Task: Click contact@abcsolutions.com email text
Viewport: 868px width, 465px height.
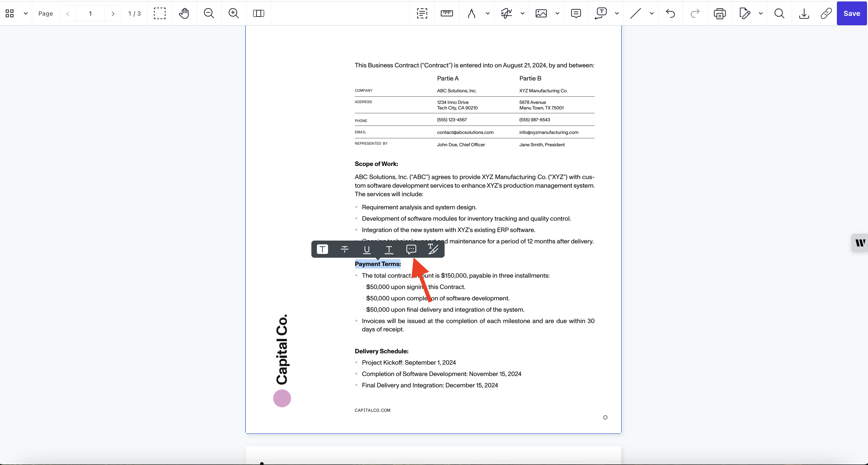Action: [x=465, y=132]
